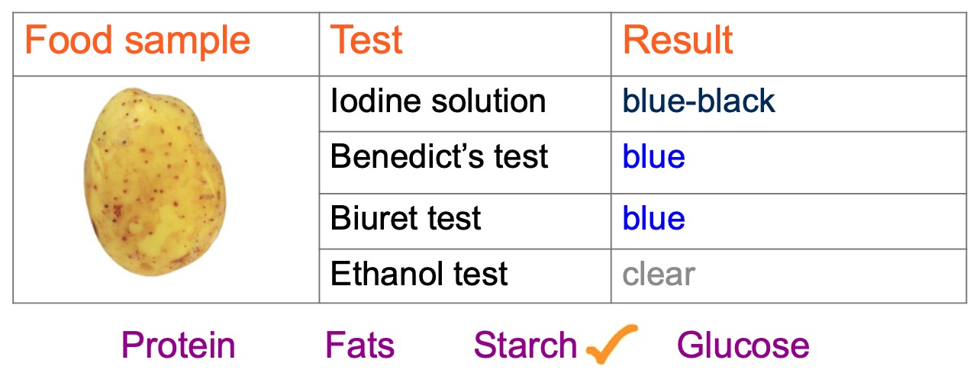Select the "Test" column header
The width and height of the screenshot is (980, 376).
tap(366, 40)
